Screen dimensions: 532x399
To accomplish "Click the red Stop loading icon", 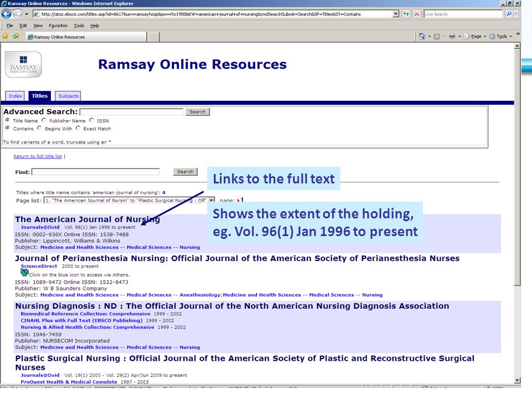I will 417,14.
